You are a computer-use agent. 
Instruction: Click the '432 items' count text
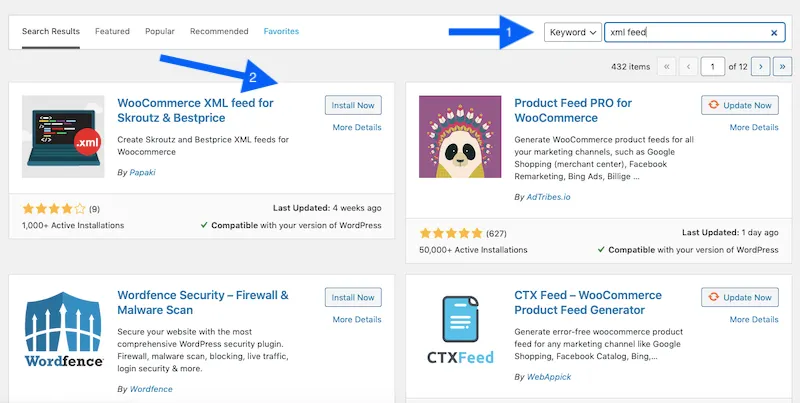point(631,67)
